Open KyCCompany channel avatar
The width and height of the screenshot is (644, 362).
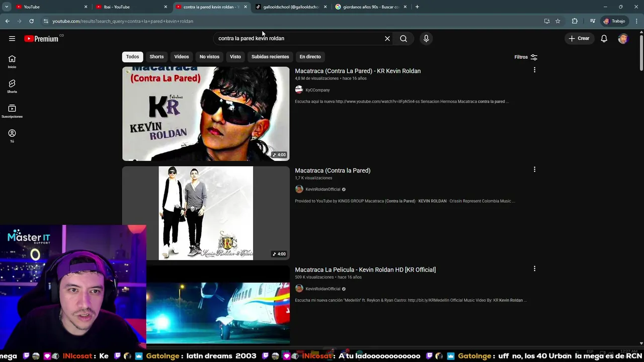(299, 89)
